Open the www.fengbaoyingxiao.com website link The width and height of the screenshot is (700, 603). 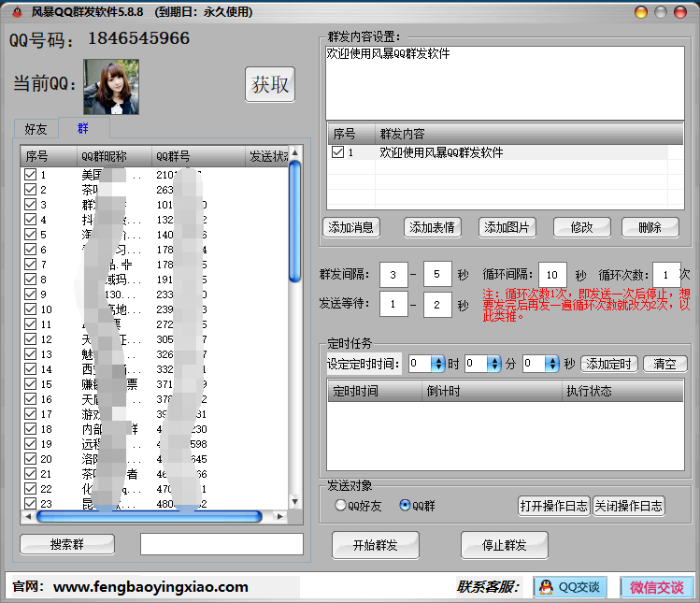[x=150, y=586]
